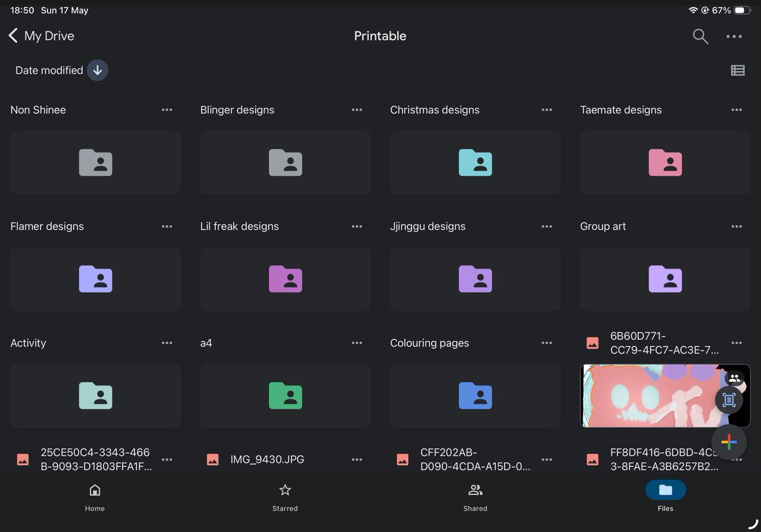Image resolution: width=761 pixels, height=532 pixels.
Task: Tap the scan document button
Action: tap(729, 399)
